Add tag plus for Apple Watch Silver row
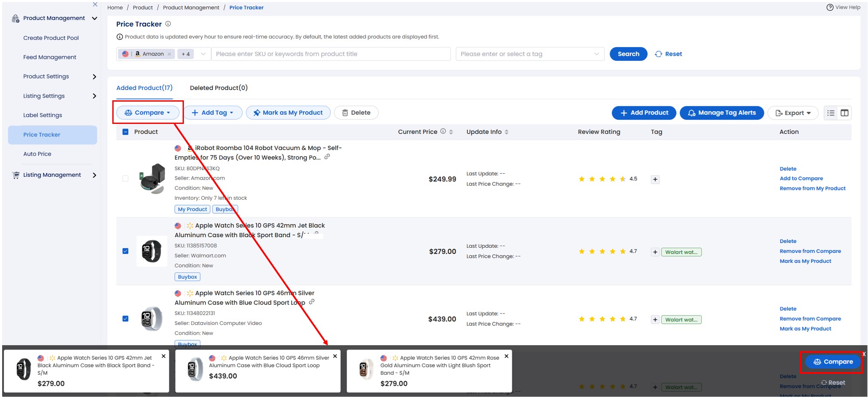Screen dimensions: 868x397 655,320
